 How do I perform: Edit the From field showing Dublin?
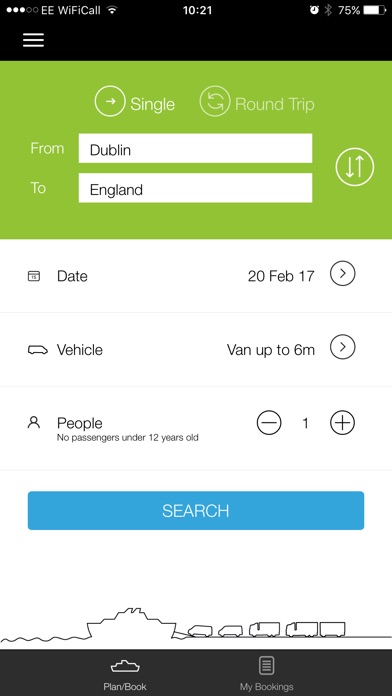(x=195, y=148)
